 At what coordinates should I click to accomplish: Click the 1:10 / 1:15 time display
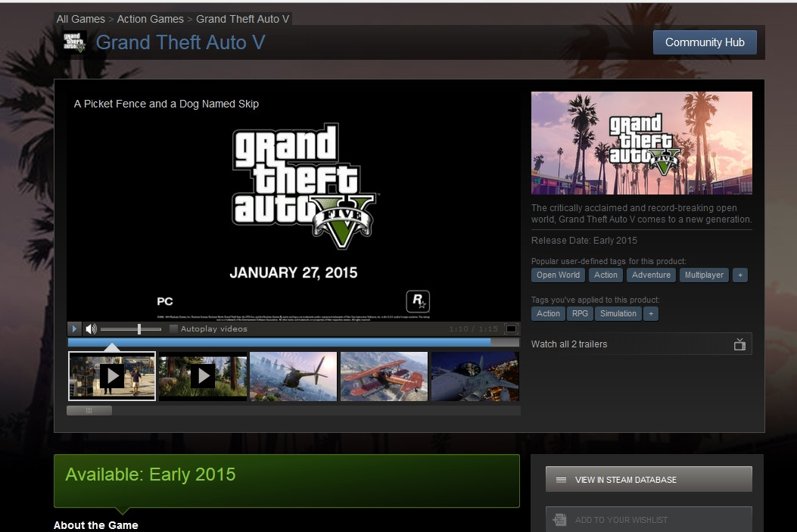(x=473, y=328)
